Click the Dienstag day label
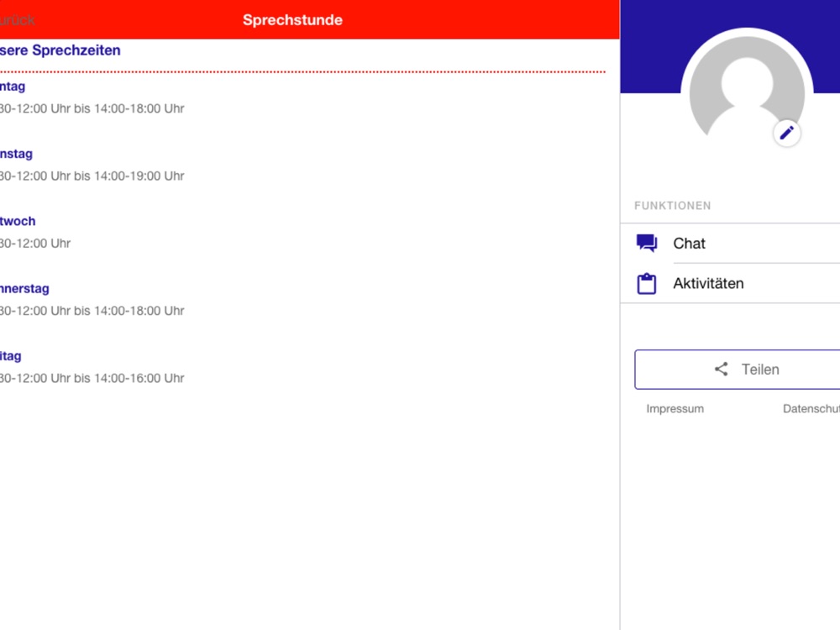This screenshot has width=840, height=630. pyautogui.click(x=16, y=155)
